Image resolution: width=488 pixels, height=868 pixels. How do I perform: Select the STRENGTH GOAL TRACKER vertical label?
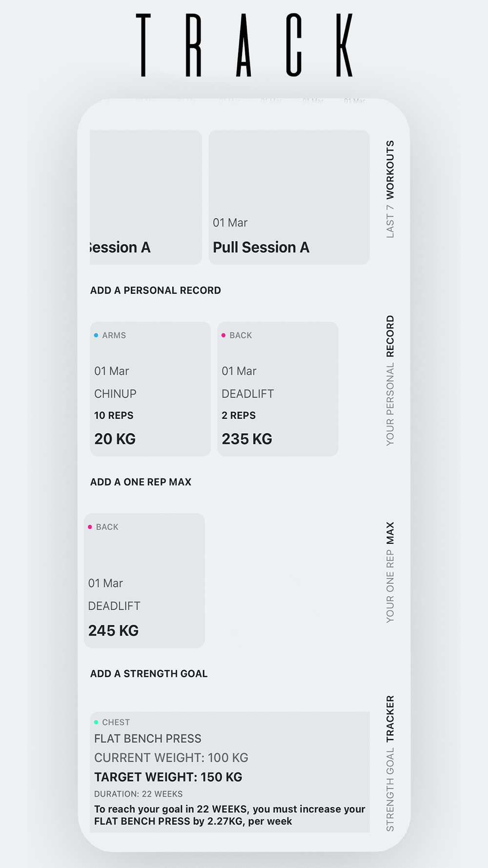tap(390, 764)
